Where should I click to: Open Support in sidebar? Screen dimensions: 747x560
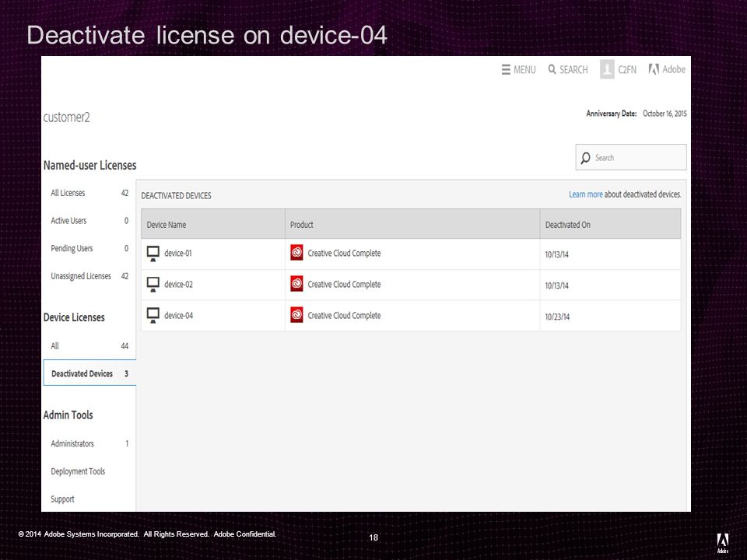(62, 499)
